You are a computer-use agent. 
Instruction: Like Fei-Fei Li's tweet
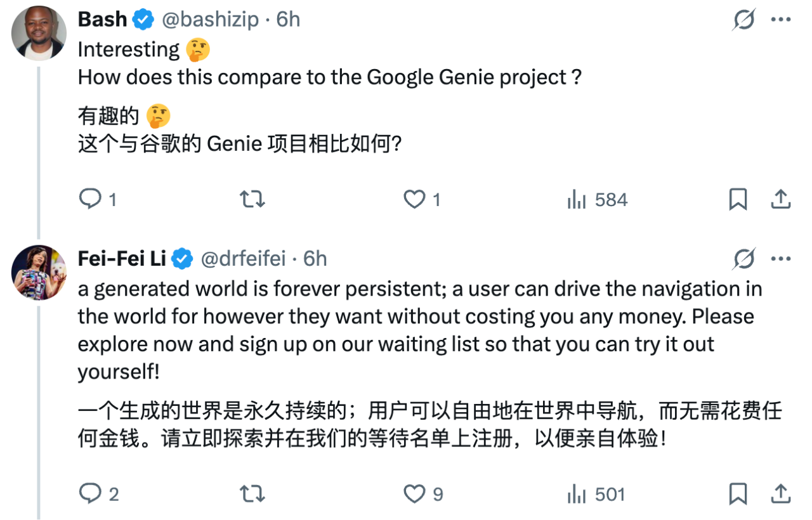(x=416, y=493)
